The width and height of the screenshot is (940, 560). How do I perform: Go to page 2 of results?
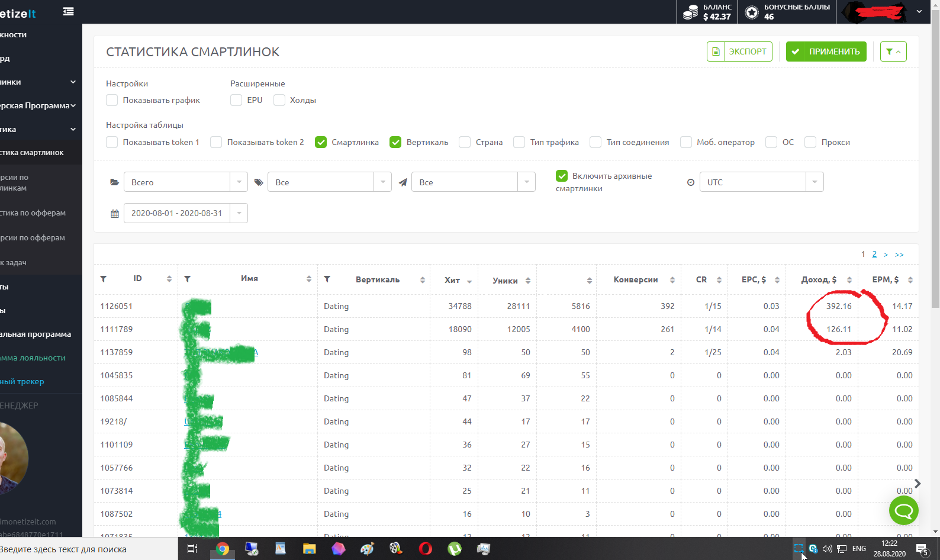874,254
